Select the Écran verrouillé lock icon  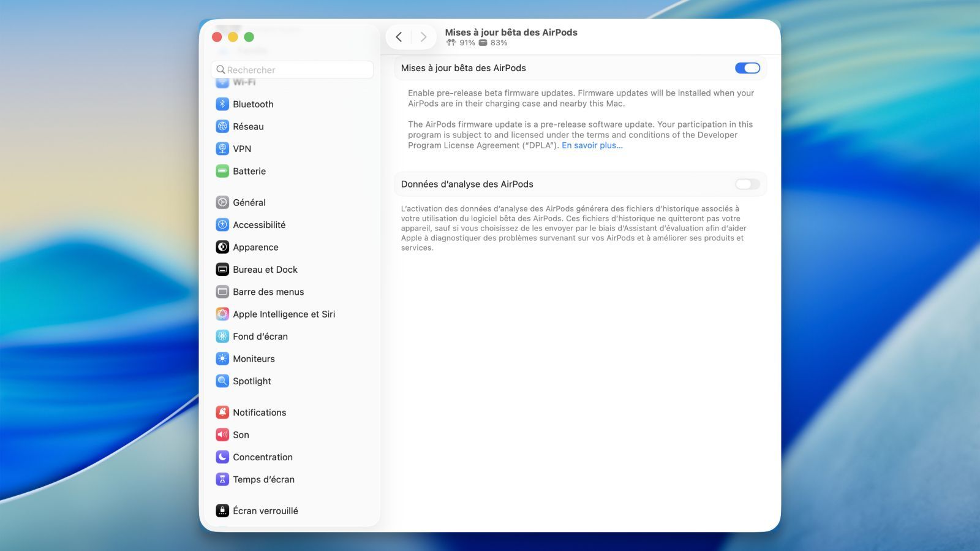222,511
